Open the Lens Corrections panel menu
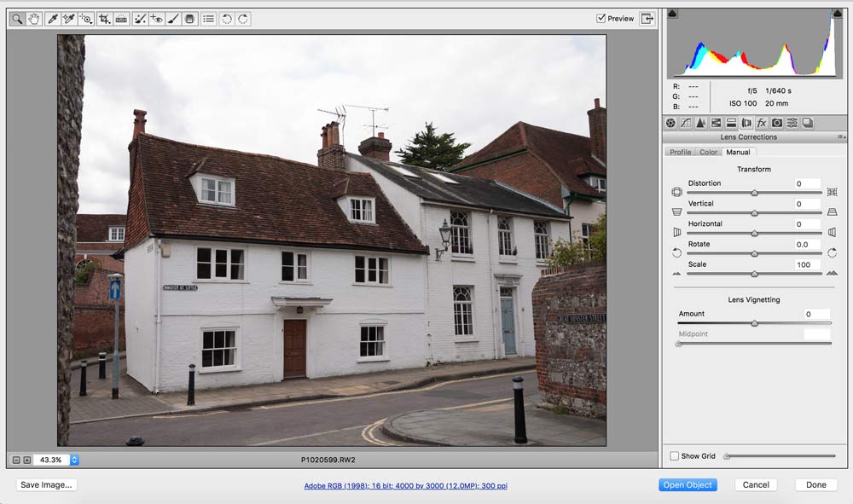Screen dimensions: 853x504 (x=841, y=136)
